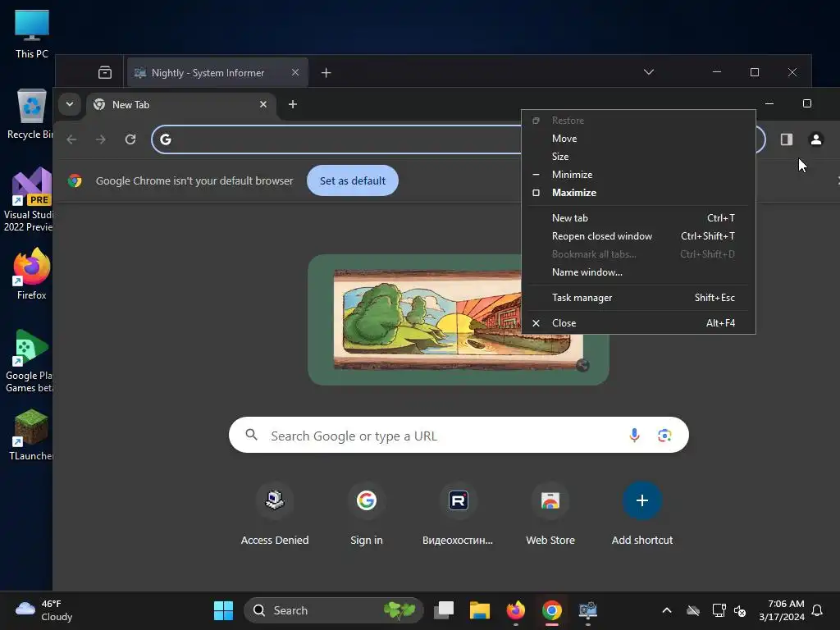Open Firefox View icon in Nightly window
840x630 pixels.
[x=105, y=72]
